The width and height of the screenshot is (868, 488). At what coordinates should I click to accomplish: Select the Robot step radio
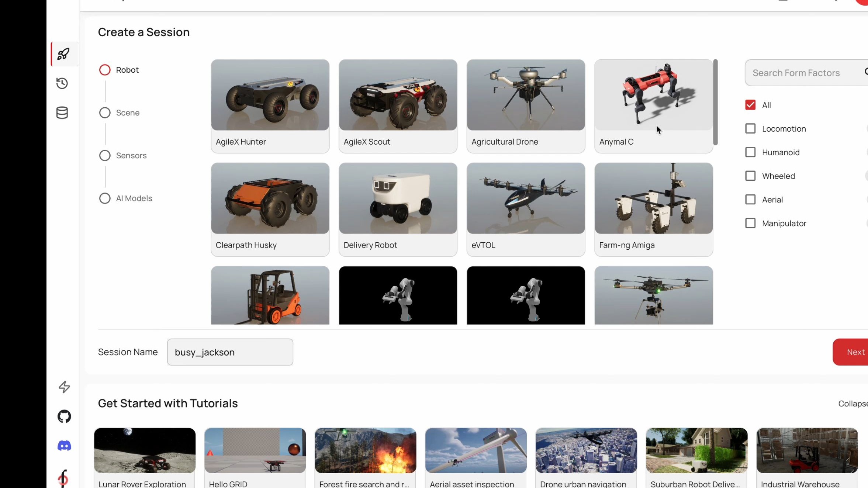tap(105, 70)
